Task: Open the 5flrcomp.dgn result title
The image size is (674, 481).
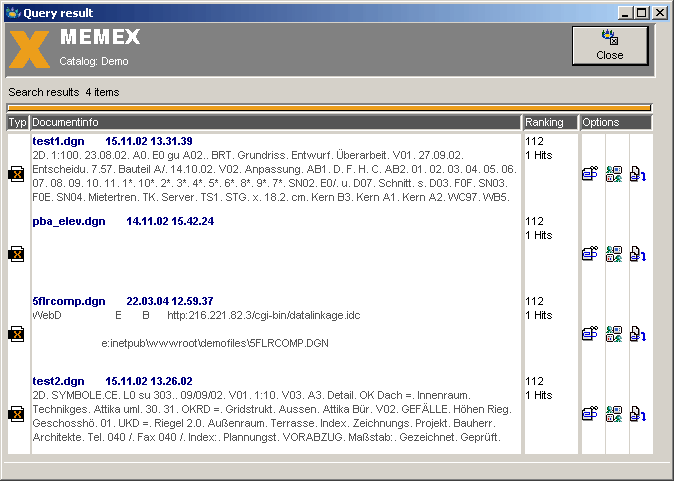Action: (x=68, y=301)
